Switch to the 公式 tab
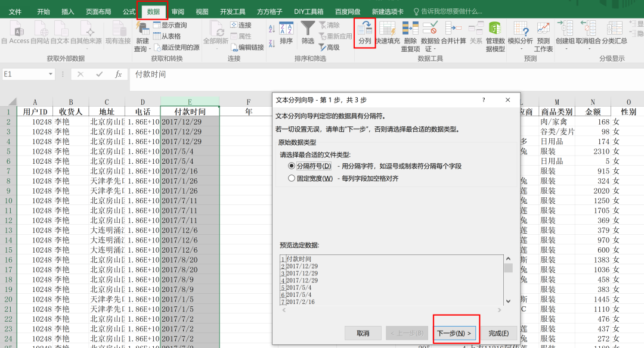The height and width of the screenshot is (348, 644). tap(129, 11)
